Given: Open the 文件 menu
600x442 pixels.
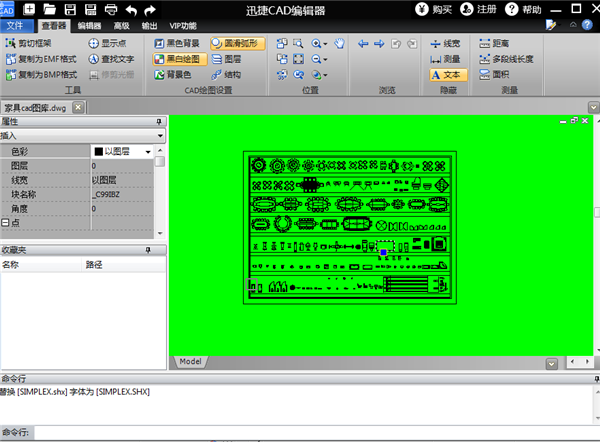Looking at the screenshot, I should (x=15, y=26).
